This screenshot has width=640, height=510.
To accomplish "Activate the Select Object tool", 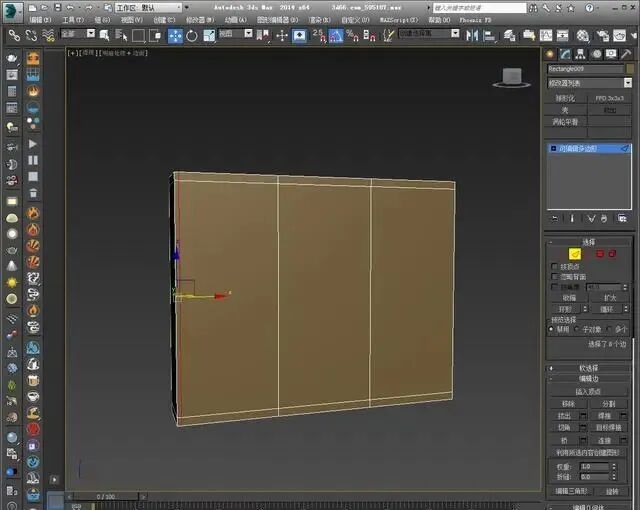I will (x=104, y=36).
